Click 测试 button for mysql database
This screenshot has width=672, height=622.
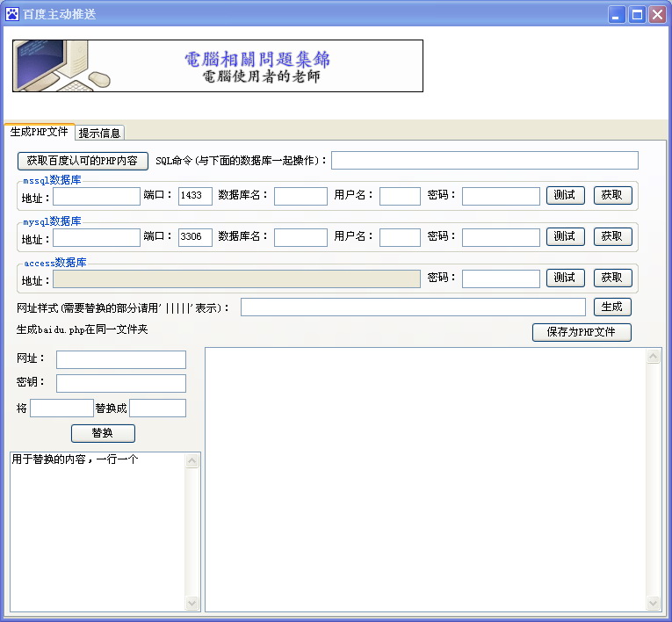tap(566, 236)
